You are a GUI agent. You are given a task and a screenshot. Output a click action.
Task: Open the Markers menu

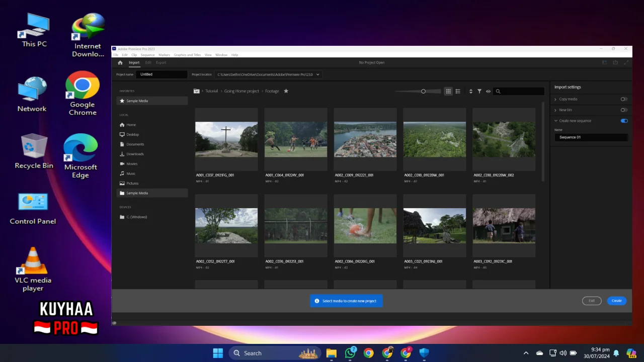164,55
